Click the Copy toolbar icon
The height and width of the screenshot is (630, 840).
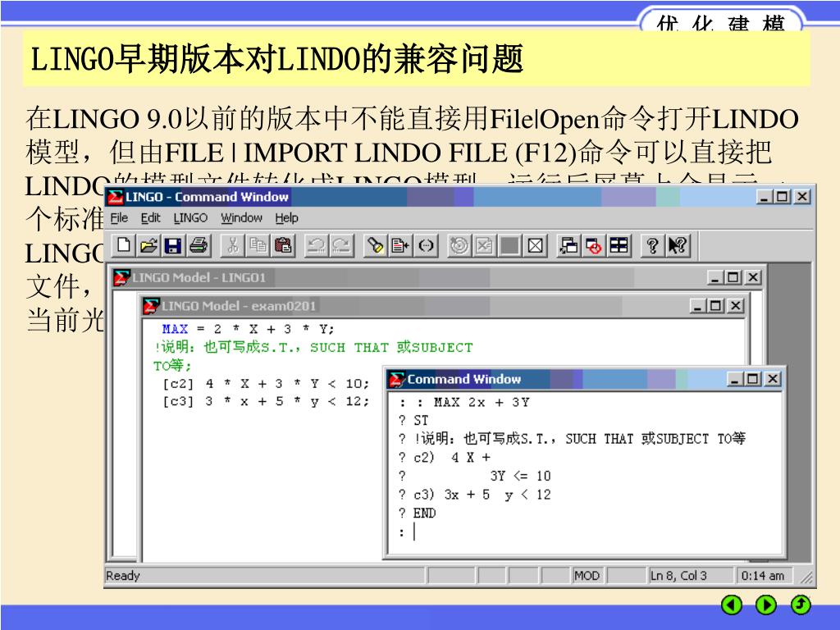(x=258, y=246)
